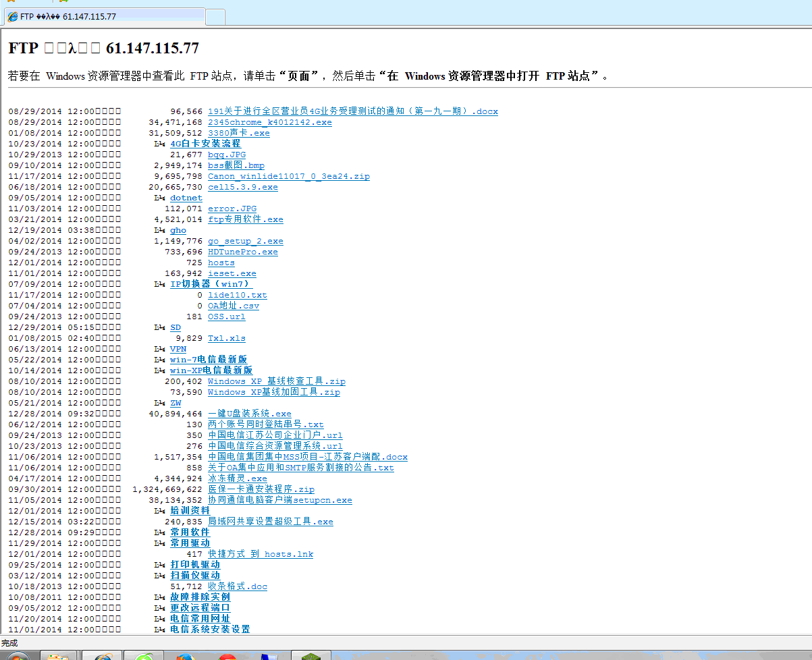Download 2345chrome_k4012142.exe
Viewport: 812px width, 660px height.
point(270,122)
